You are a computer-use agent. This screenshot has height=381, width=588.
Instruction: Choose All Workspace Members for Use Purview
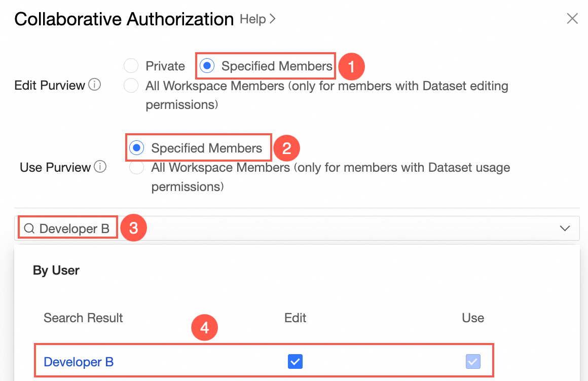[x=136, y=168]
